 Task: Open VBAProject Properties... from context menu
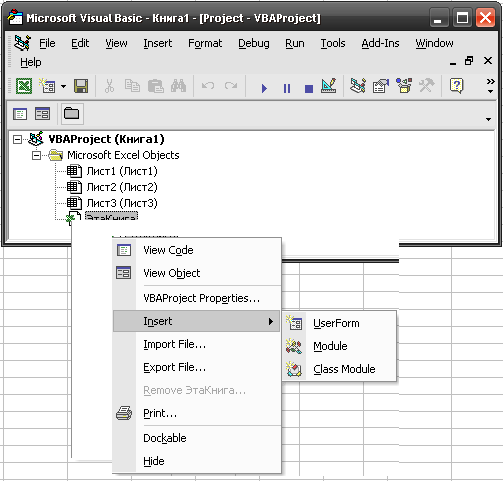coord(197,298)
